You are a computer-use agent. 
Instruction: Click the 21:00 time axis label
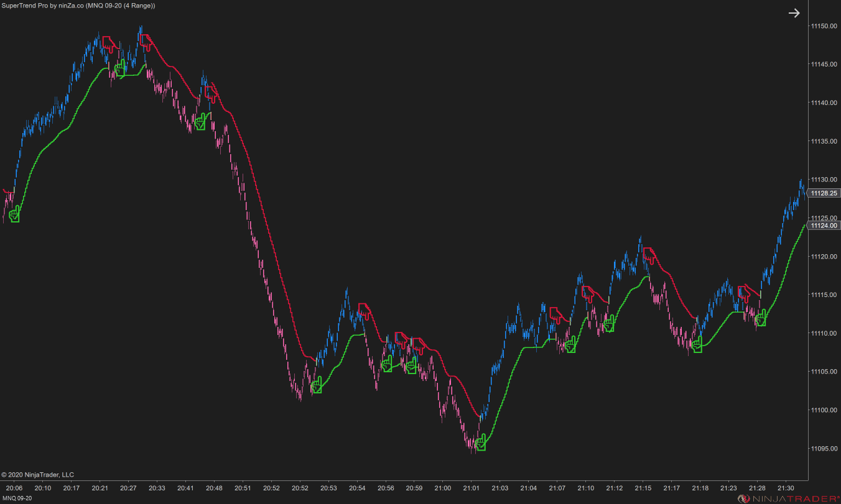tap(443, 488)
